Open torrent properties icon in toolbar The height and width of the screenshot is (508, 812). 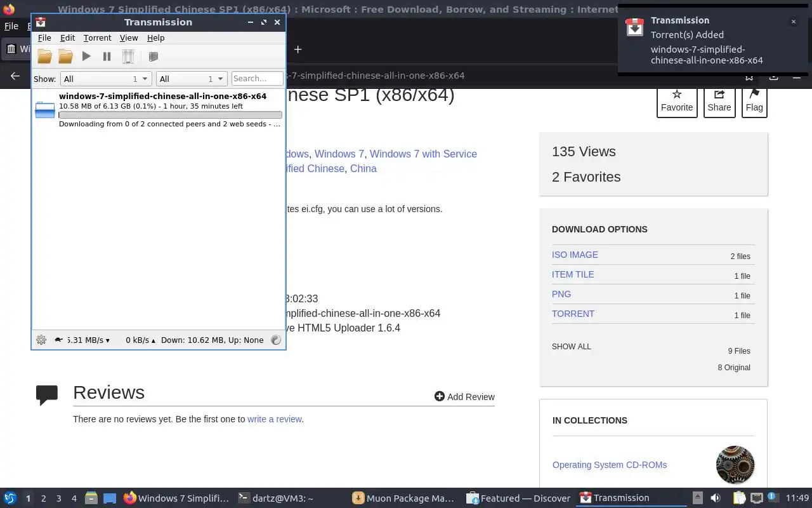[x=153, y=57]
